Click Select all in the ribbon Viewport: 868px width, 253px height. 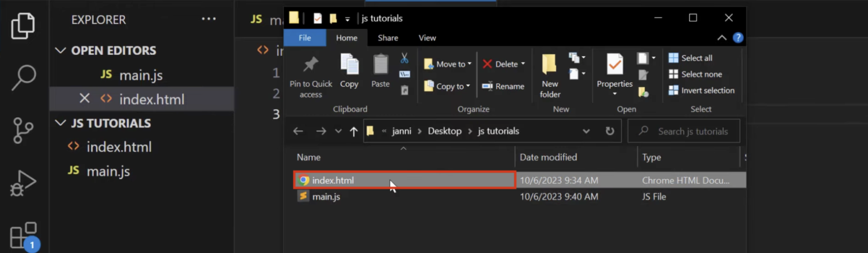click(691, 58)
